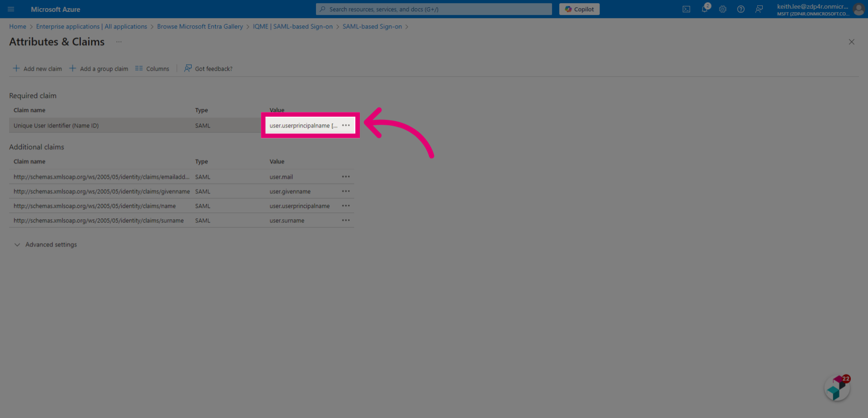Open portal settings gear
This screenshot has height=418, width=868.
click(x=722, y=9)
